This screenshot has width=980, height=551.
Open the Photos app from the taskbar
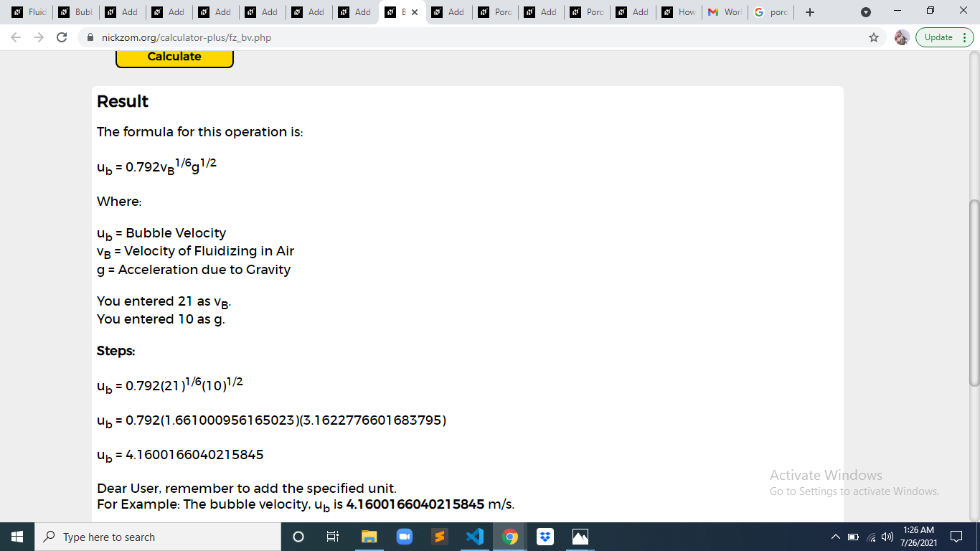(580, 537)
